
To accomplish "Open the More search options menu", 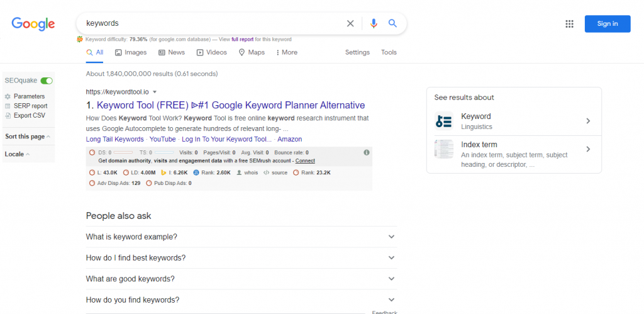I will 287,53.
